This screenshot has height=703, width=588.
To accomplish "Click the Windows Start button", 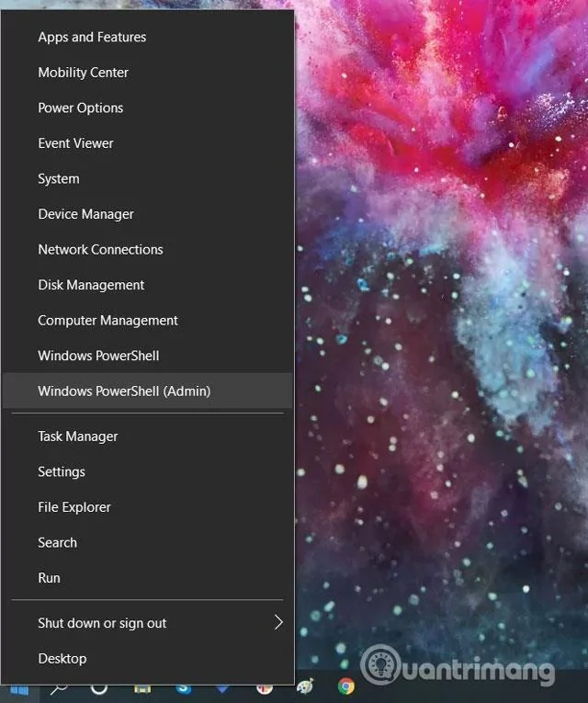I will click(x=19, y=690).
